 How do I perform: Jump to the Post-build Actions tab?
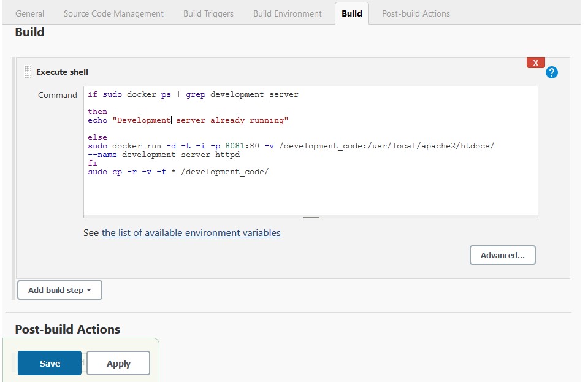(x=416, y=13)
